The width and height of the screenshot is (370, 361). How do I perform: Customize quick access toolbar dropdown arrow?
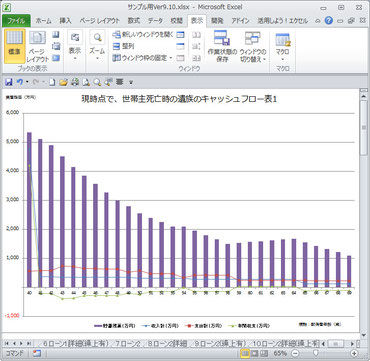[x=131, y=82]
